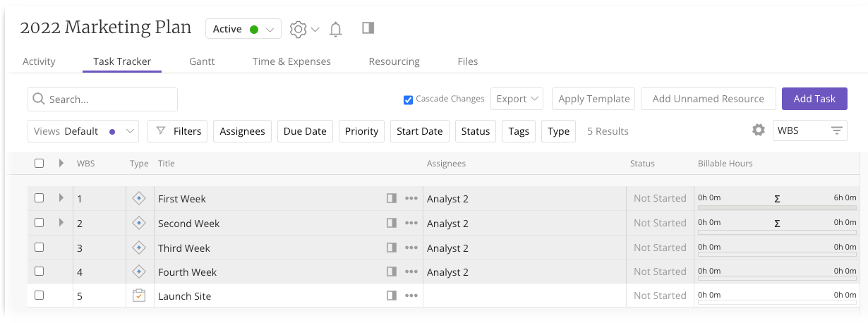This screenshot has height=323, width=868.
Task: Select the Fourth Week row checkbox
Action: (40, 272)
